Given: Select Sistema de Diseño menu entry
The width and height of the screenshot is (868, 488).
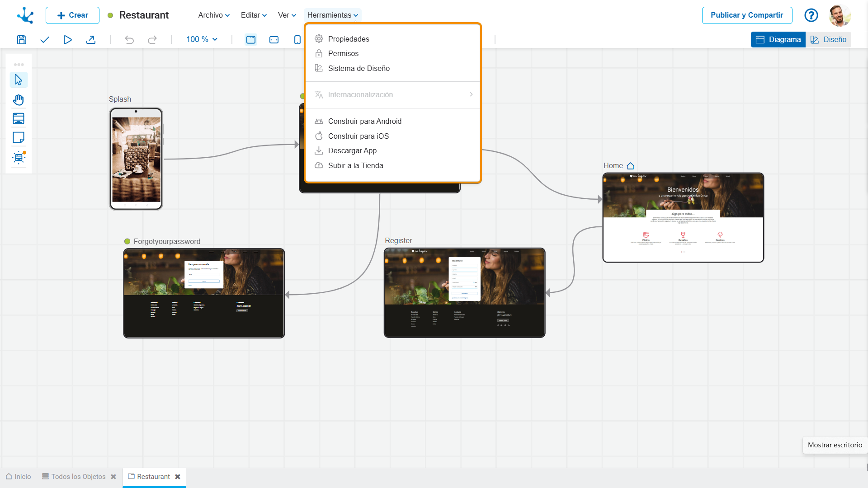Looking at the screenshot, I should 359,69.
